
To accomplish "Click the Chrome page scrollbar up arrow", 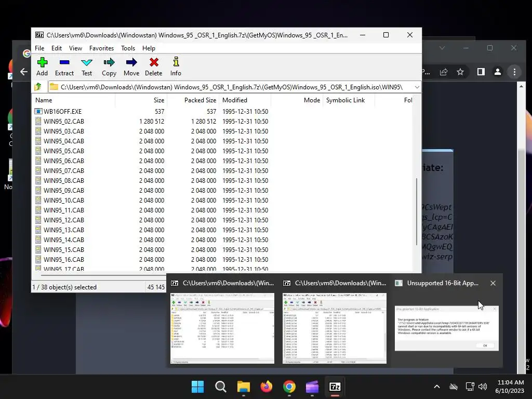I will 521,87.
